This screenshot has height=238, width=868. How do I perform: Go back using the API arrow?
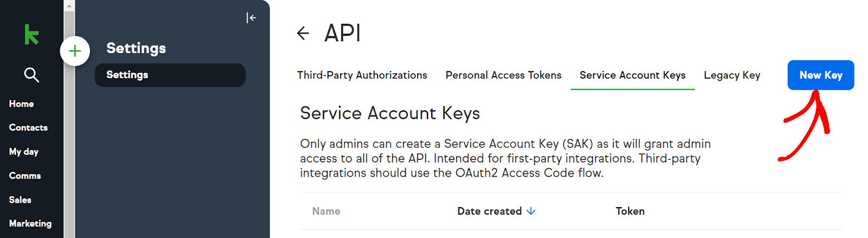click(x=303, y=33)
